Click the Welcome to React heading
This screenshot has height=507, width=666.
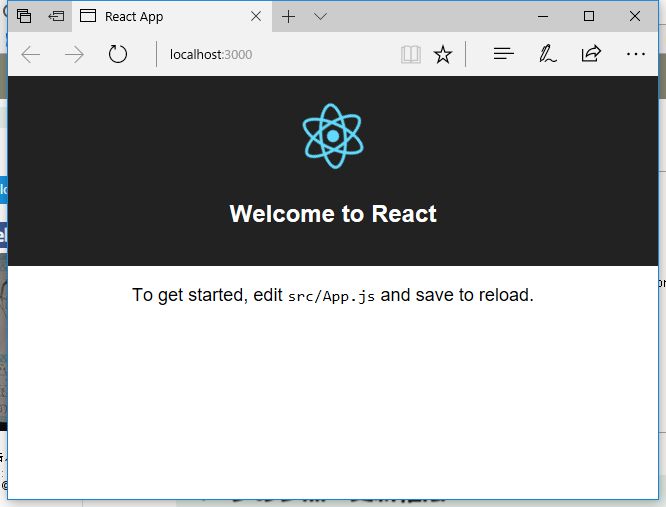click(333, 214)
